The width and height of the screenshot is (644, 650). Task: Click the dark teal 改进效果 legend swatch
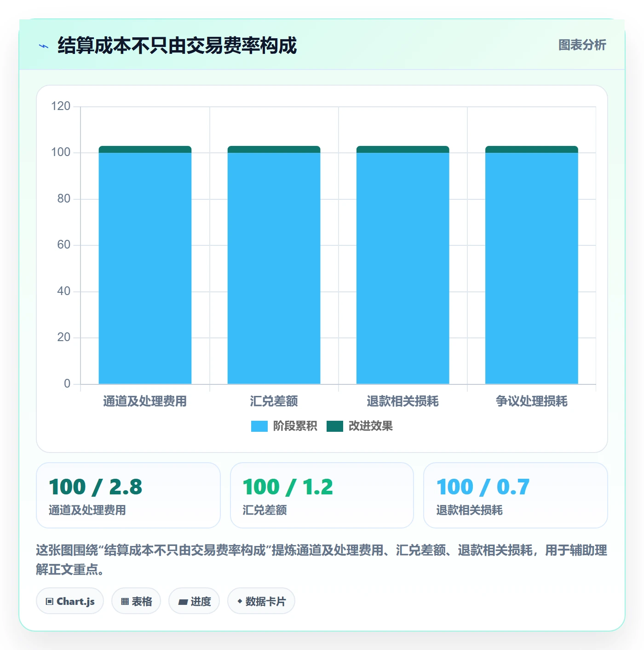point(335,426)
